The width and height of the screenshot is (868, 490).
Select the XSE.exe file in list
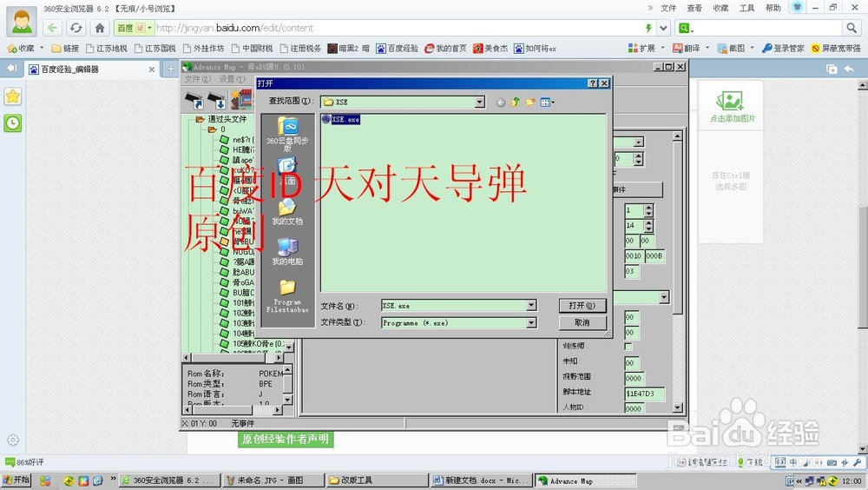coord(341,119)
